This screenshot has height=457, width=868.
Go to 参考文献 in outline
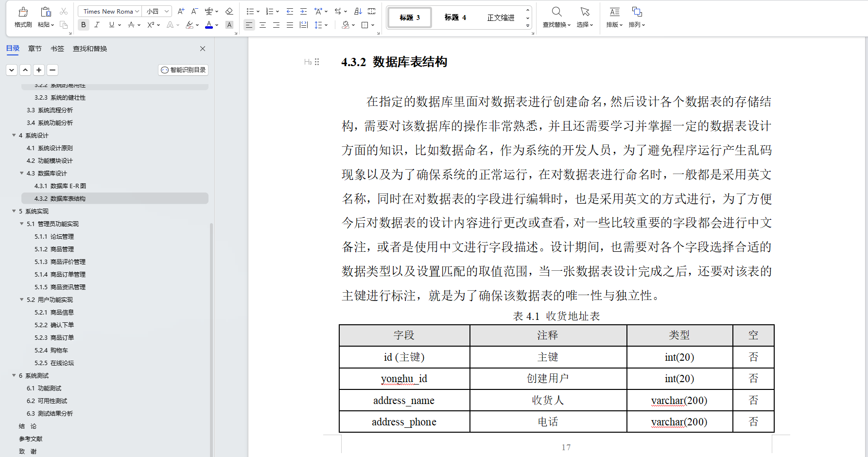click(31, 439)
